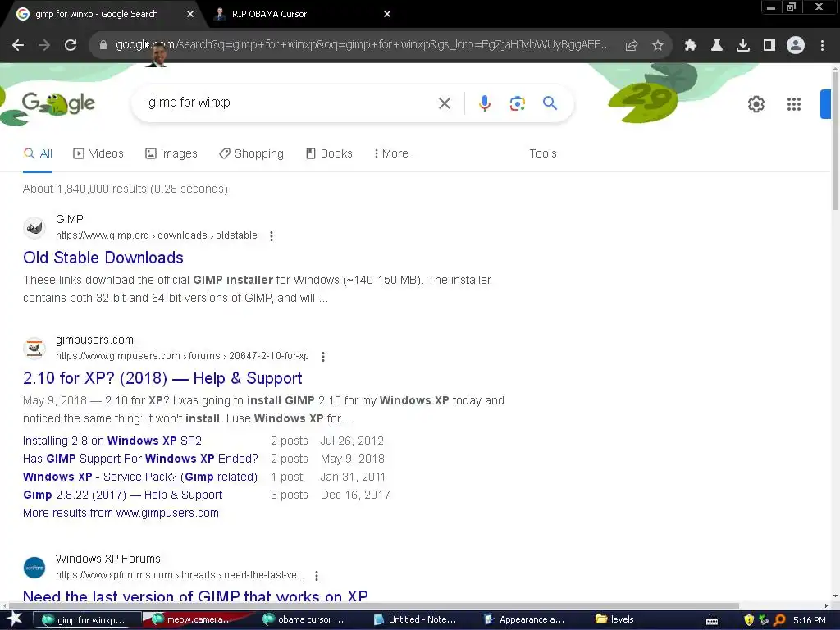Open Windows XP Forums result's three-dot options
The height and width of the screenshot is (630, 840).
(317, 576)
